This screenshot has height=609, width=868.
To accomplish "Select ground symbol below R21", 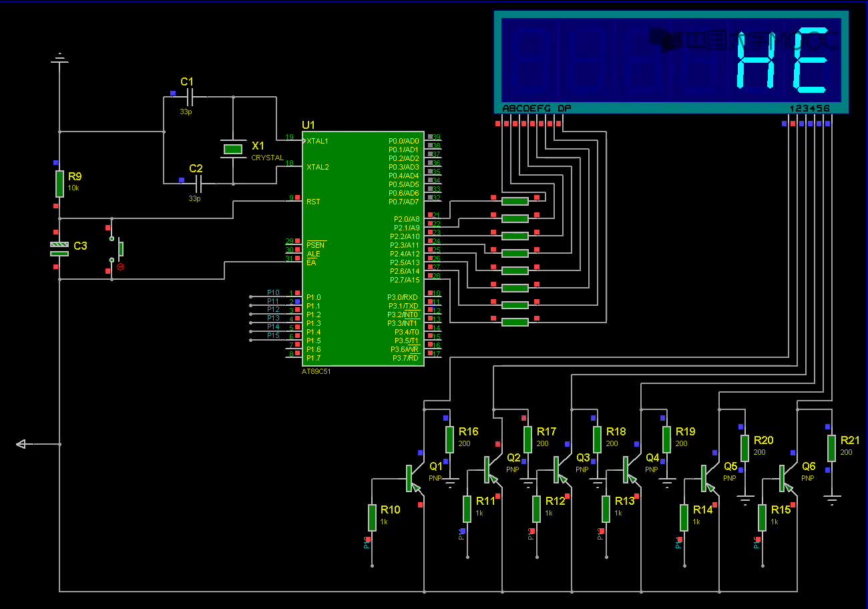I will (831, 499).
